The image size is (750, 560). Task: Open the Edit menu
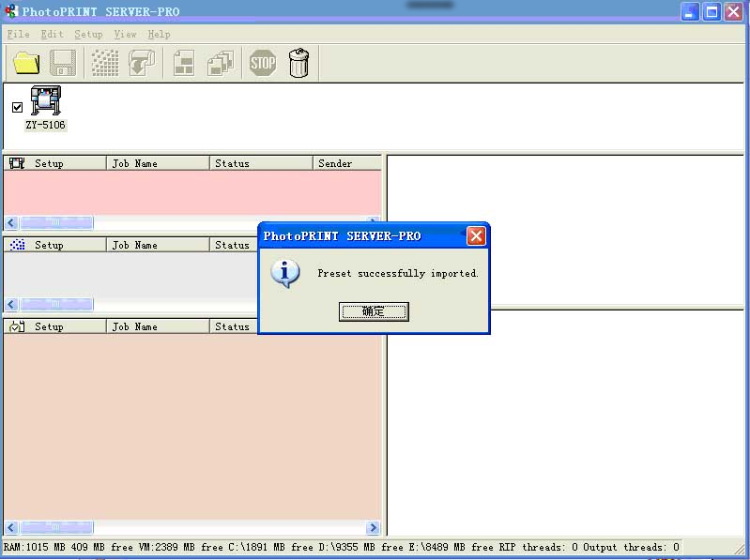click(x=52, y=35)
